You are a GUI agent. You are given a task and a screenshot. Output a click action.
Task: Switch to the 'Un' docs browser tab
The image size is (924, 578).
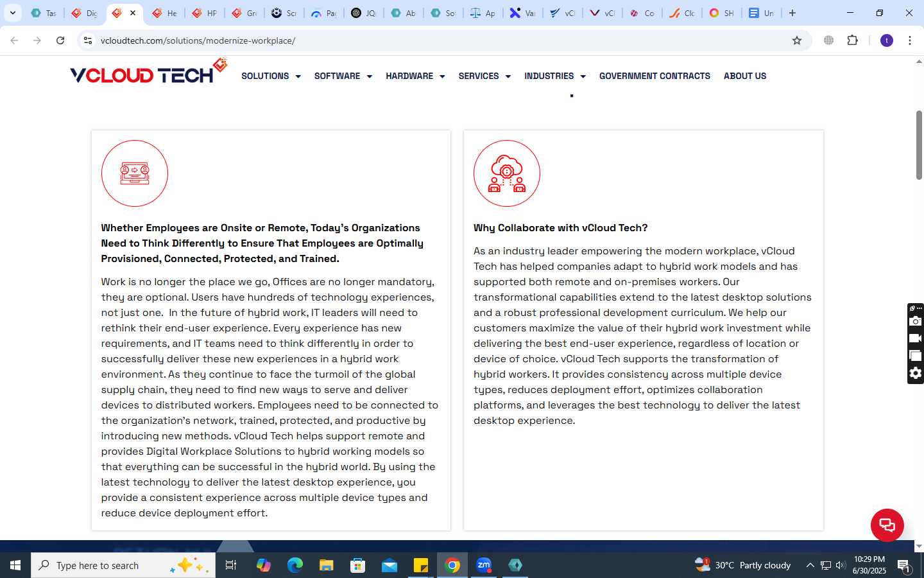point(762,13)
